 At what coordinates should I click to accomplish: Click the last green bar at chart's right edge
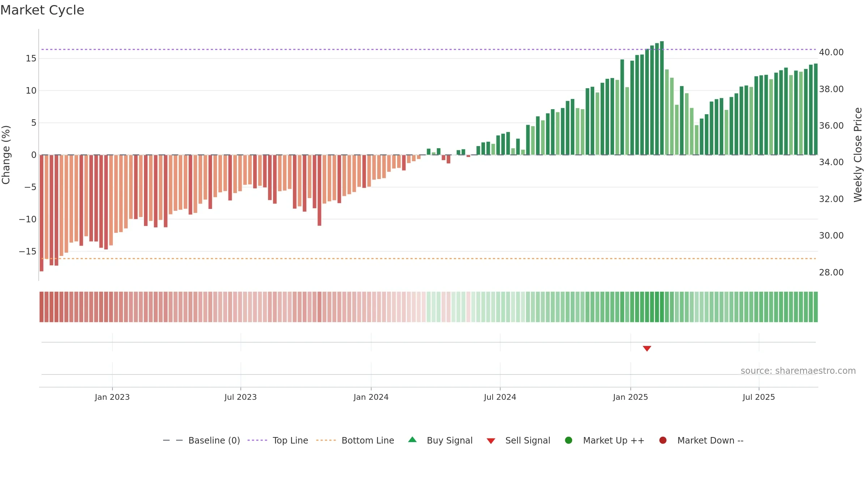click(x=816, y=109)
